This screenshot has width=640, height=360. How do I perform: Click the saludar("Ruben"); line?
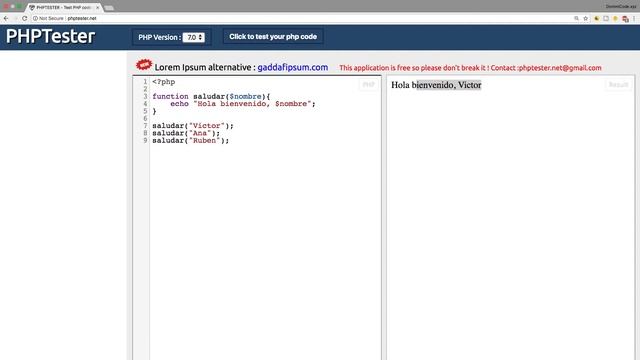191,140
